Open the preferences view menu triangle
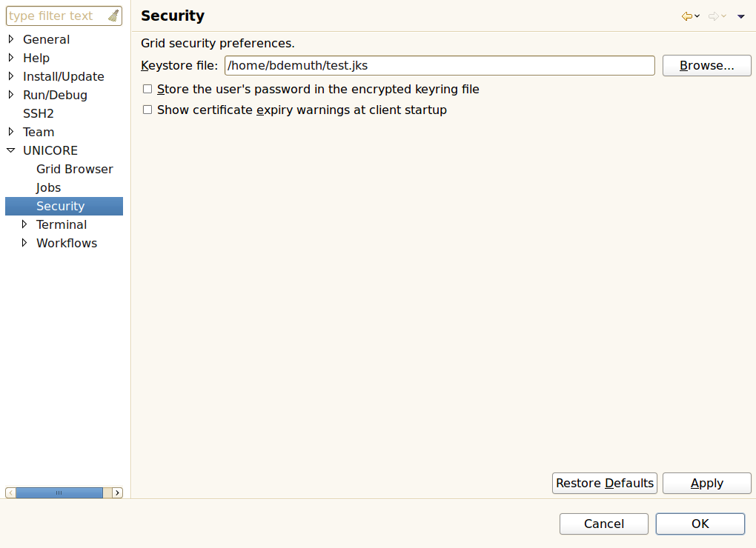 coord(740,16)
